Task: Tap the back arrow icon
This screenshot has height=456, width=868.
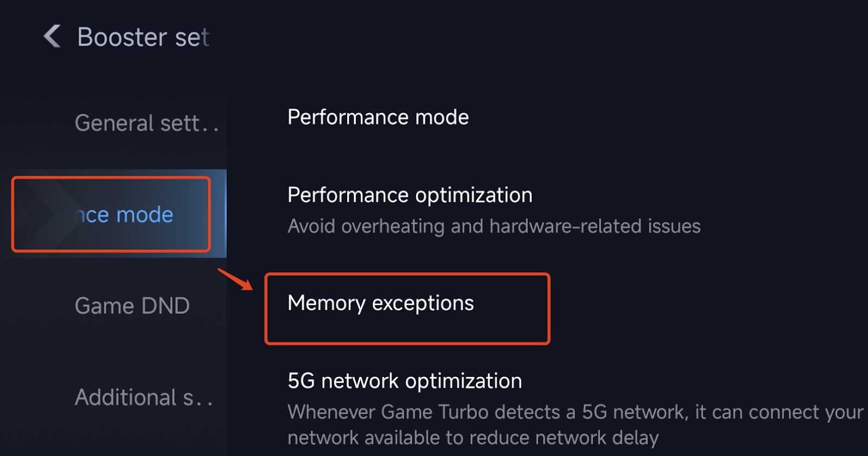Action: pyautogui.click(x=52, y=36)
